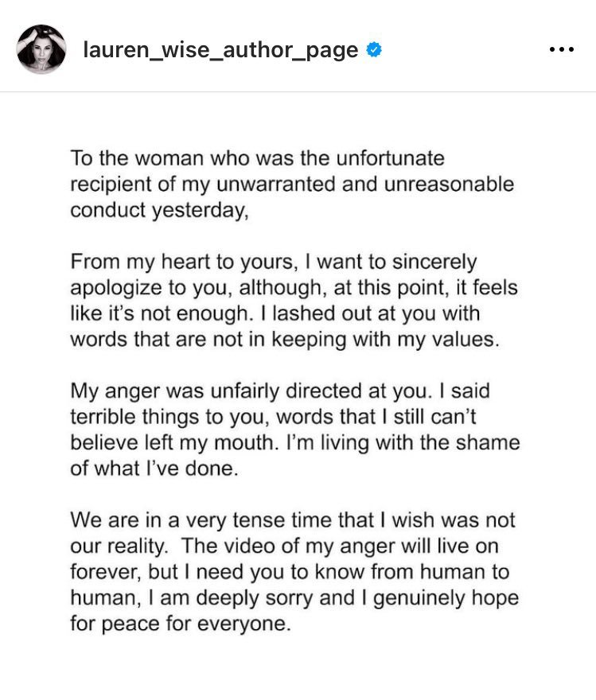Click the word "unreasonable" in first paragraph
This screenshot has width=596, height=700.
[449, 185]
